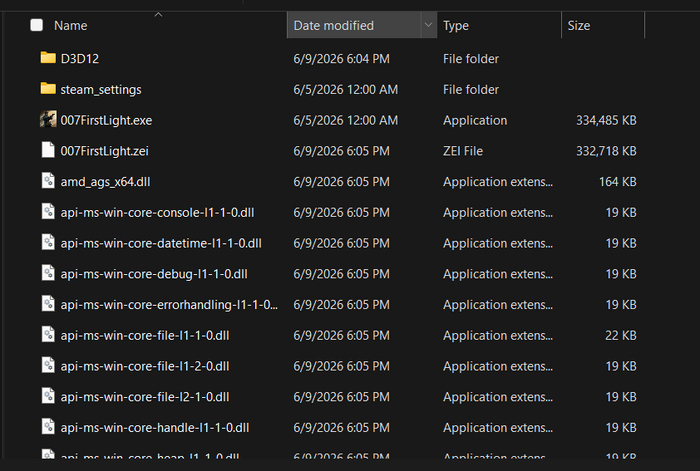The height and width of the screenshot is (471, 700).
Task: Click the 007FirstLight.exe application icon
Action: [48, 119]
